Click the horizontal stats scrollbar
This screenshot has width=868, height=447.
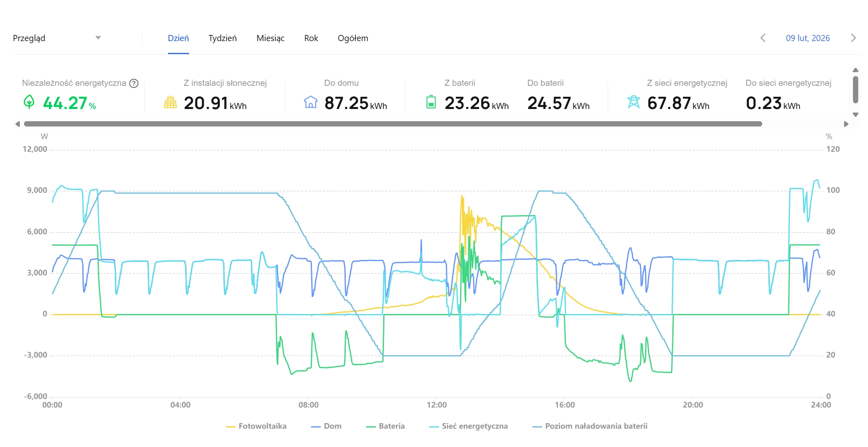tap(393, 124)
